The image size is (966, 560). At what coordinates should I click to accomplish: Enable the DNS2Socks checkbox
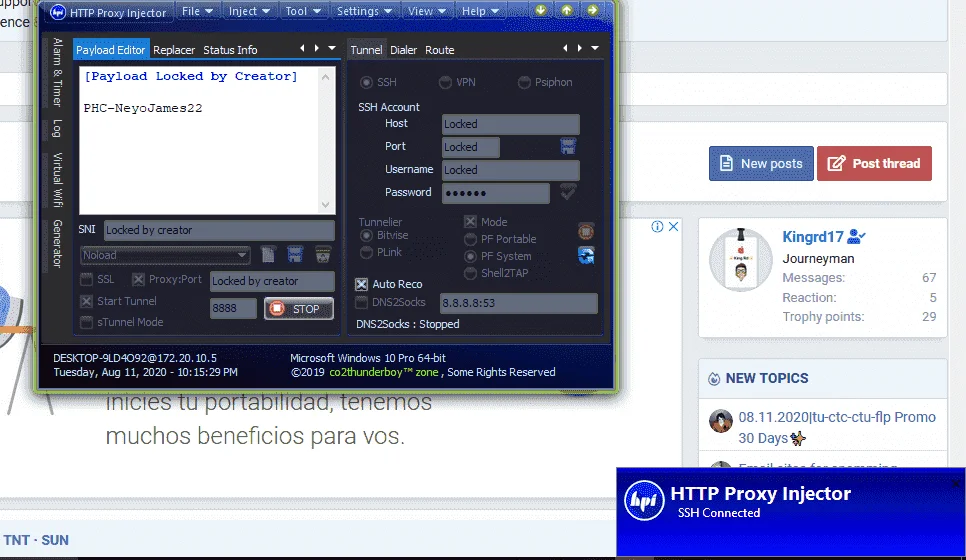pyautogui.click(x=362, y=302)
